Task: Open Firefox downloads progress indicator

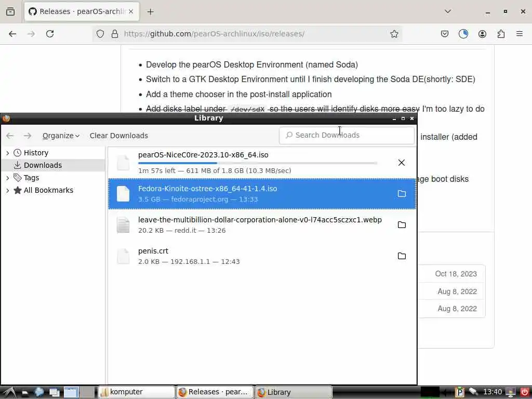Action: (x=463, y=34)
